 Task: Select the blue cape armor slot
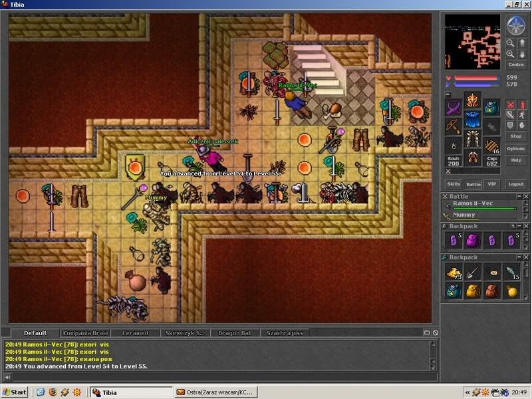[472, 120]
